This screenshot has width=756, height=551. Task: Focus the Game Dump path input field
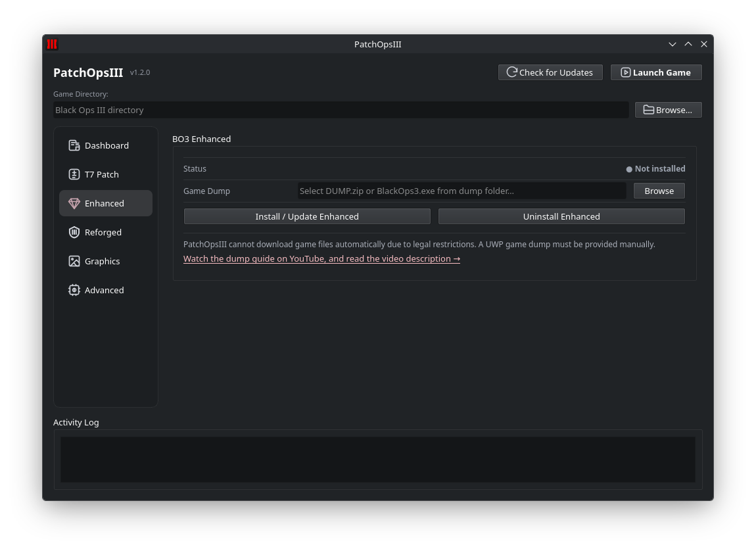tap(462, 191)
